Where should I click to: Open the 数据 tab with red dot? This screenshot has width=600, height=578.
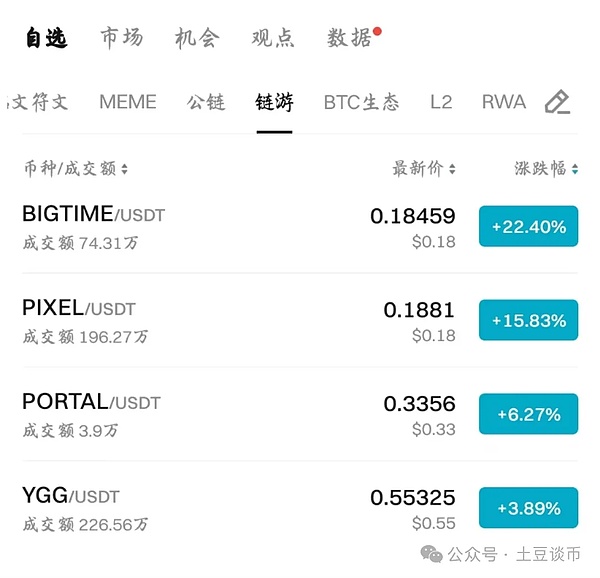coord(349,38)
